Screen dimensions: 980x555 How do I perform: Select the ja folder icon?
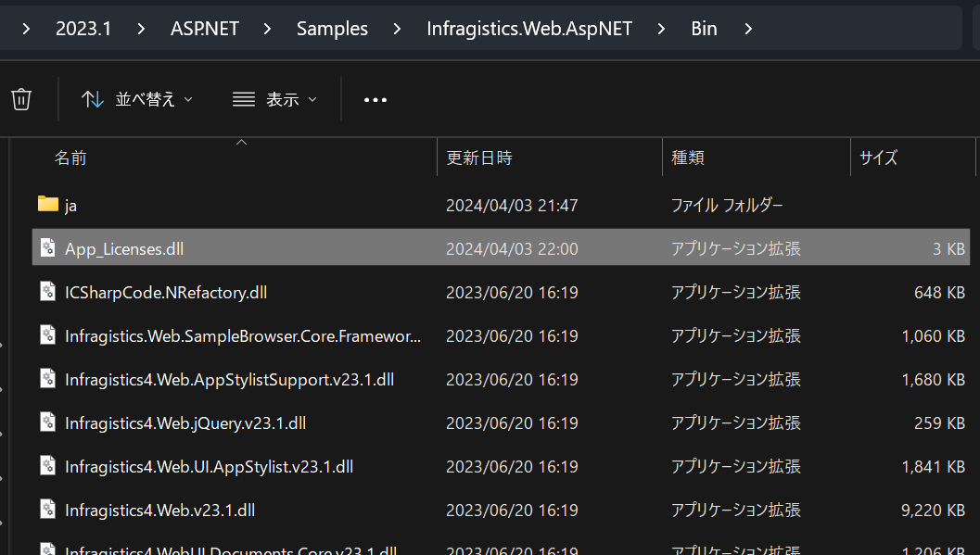(48, 204)
